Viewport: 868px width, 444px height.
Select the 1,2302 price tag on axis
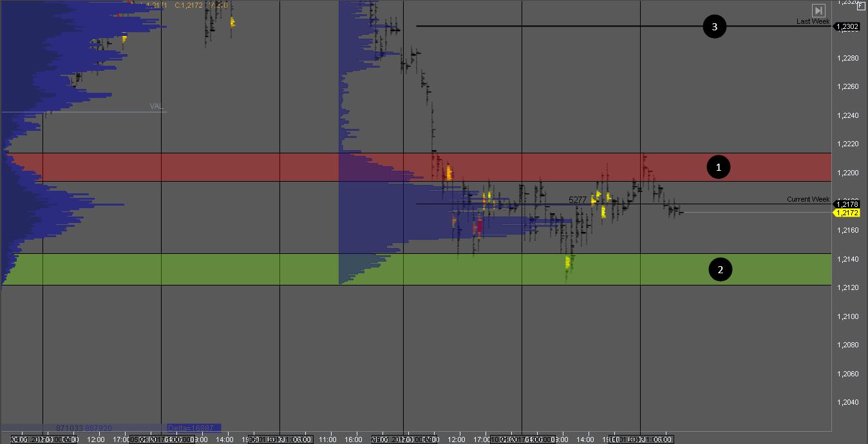(847, 26)
